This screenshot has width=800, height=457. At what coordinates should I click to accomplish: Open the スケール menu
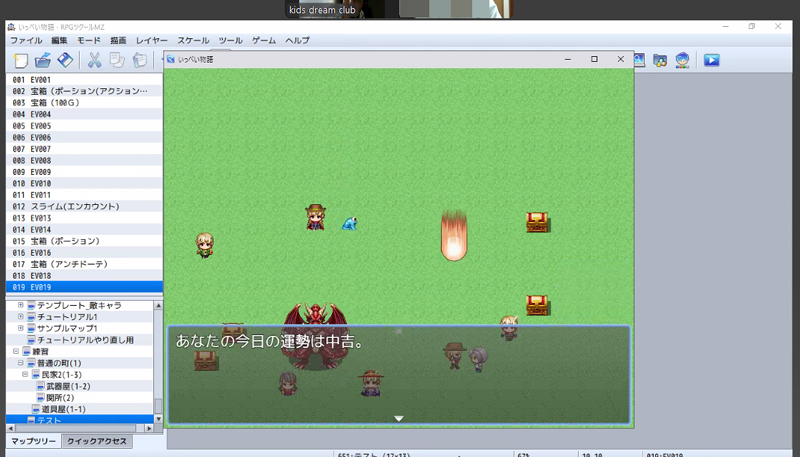(x=193, y=40)
